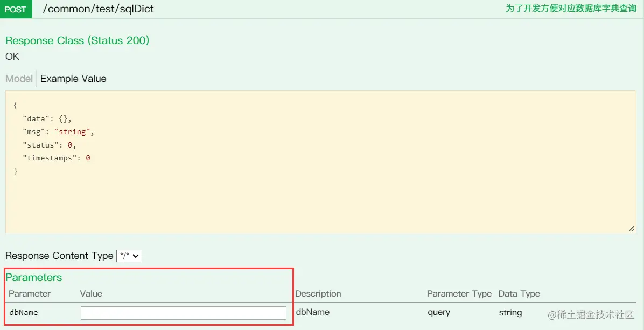Click the dbName parameter name cell
Image resolution: width=644 pixels, height=330 pixels.
click(x=23, y=312)
